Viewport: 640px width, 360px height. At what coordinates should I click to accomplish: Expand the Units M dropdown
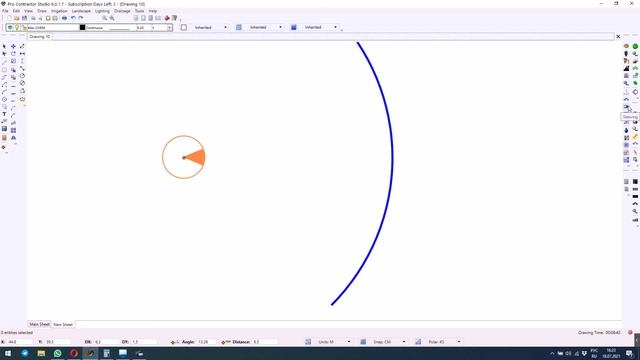[x=333, y=342]
